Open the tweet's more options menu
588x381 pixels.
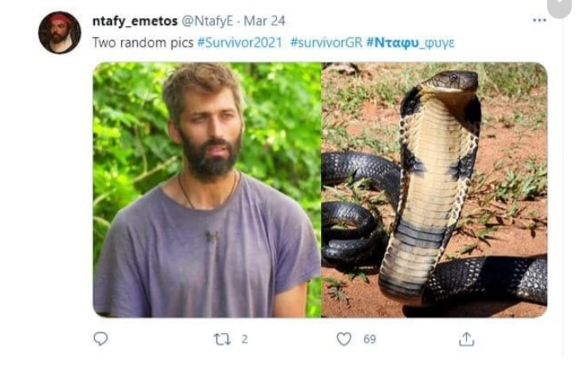click(539, 20)
